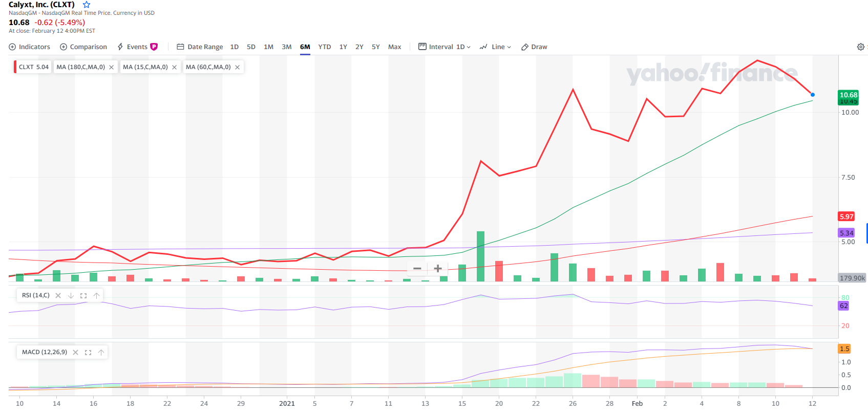Remove the MA (180,C,MA,0) indicator
This screenshot has width=868, height=414.
pos(111,67)
